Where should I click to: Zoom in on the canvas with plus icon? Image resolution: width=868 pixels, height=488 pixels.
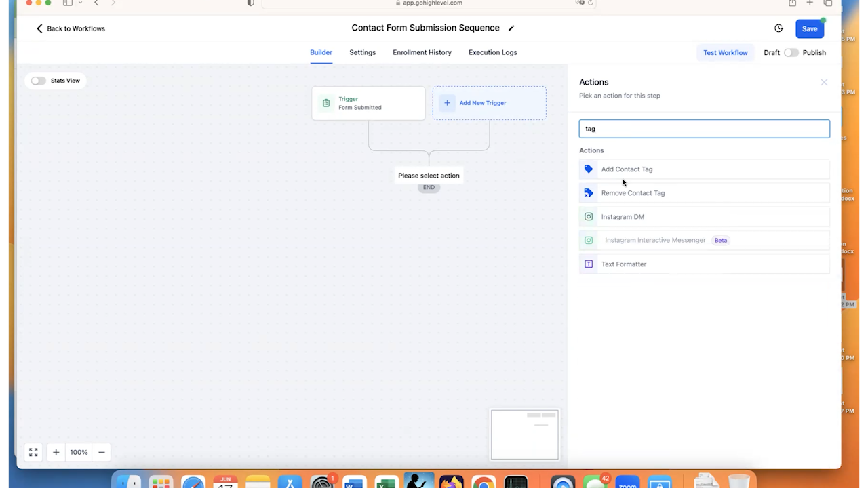click(x=56, y=452)
